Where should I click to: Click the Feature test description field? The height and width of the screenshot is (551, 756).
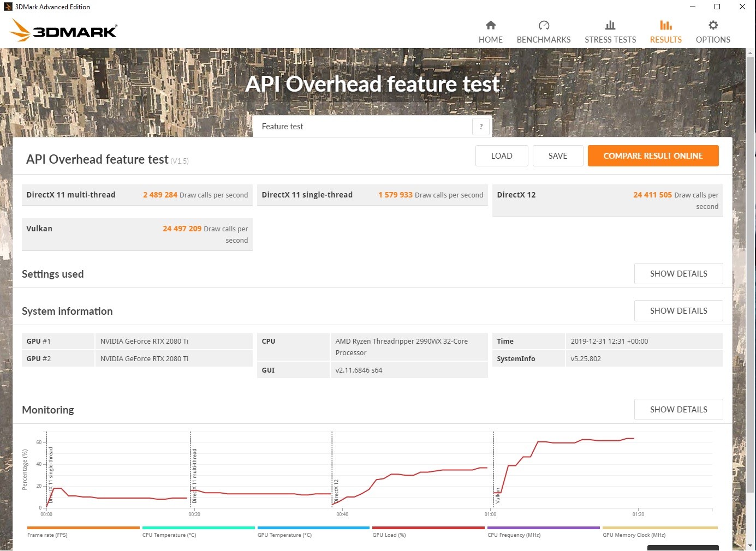(363, 127)
